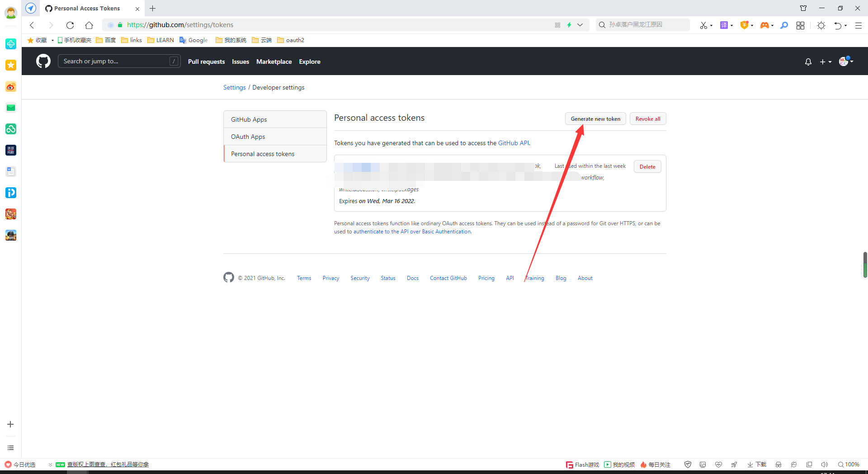
Task: Select Personal access tokens in sidebar
Action: click(x=275, y=154)
